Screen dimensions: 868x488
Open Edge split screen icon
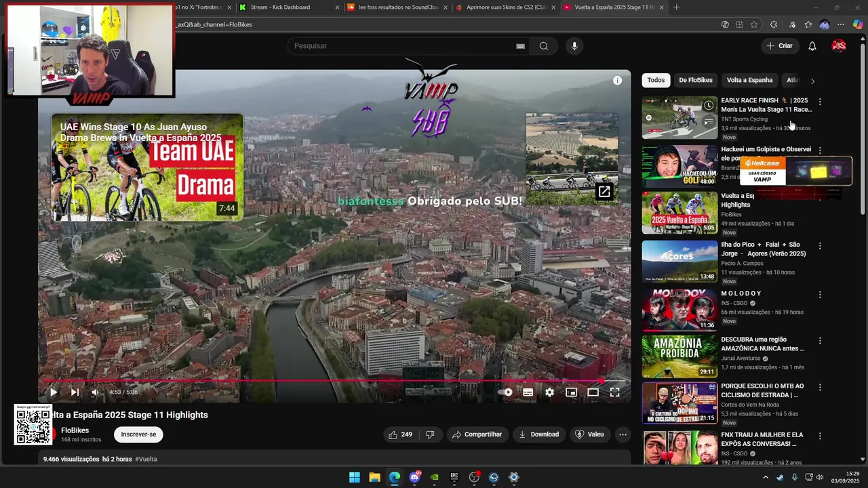pyautogui.click(x=739, y=24)
